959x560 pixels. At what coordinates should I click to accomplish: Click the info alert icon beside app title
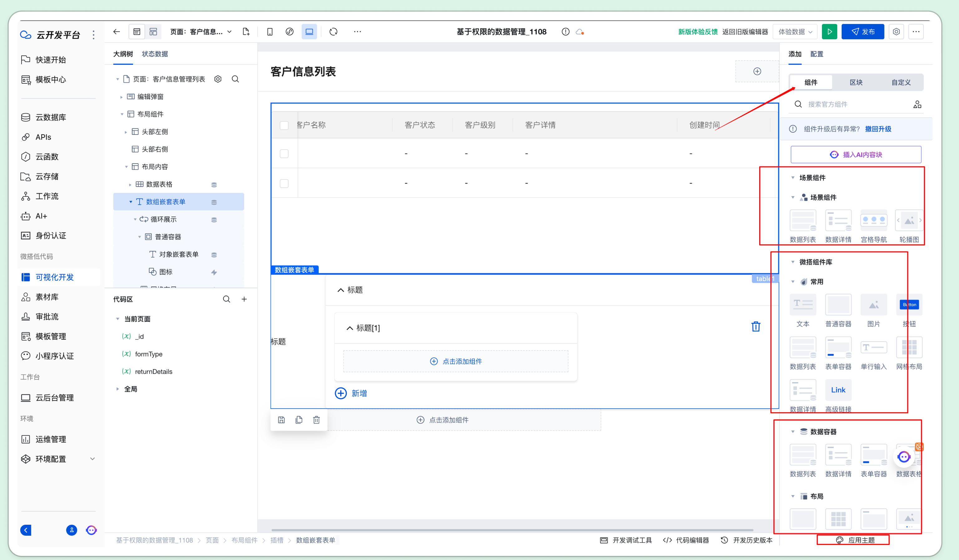click(x=566, y=32)
